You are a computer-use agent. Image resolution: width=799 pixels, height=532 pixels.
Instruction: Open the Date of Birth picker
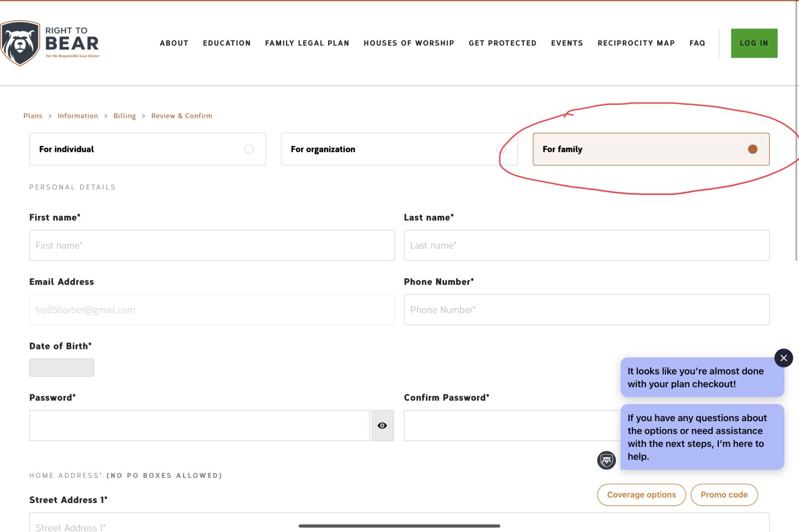click(x=61, y=368)
